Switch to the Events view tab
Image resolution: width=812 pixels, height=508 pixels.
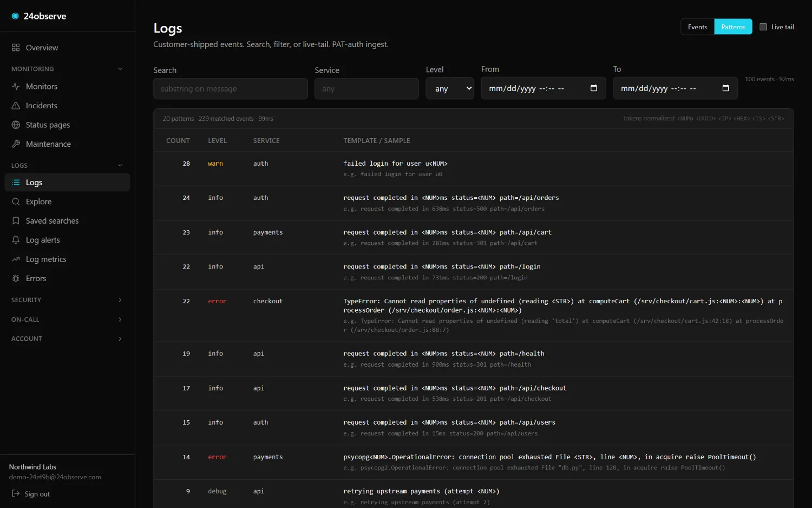697,27
